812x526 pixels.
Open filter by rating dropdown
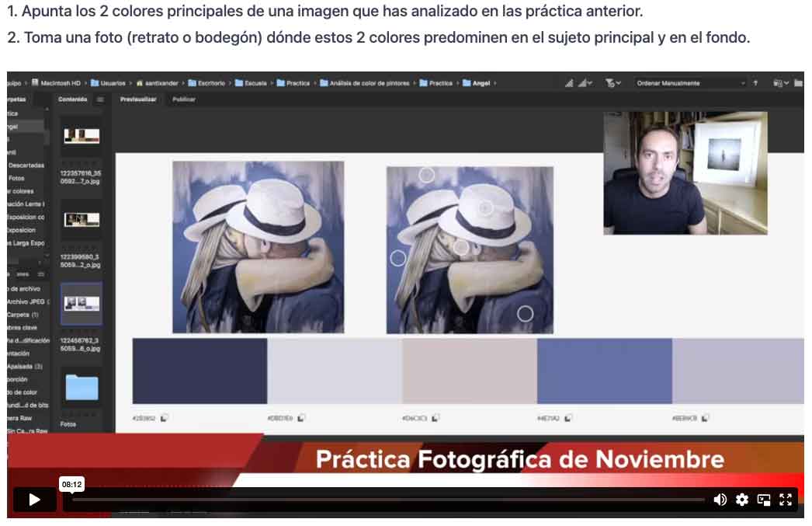pyautogui.click(x=612, y=83)
